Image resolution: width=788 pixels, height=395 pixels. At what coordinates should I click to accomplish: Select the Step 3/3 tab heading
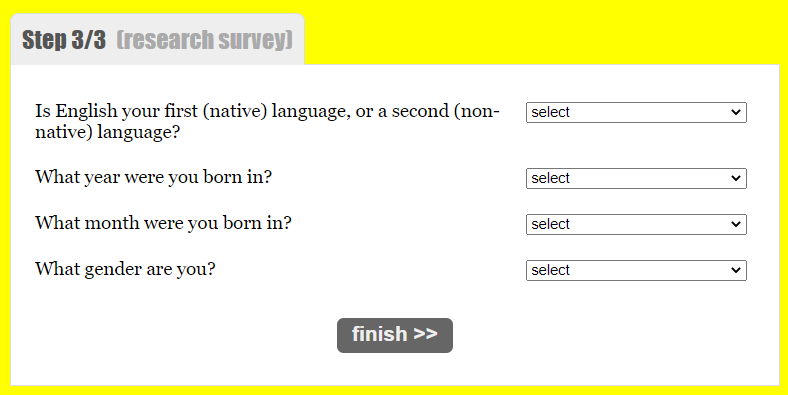[x=64, y=40]
